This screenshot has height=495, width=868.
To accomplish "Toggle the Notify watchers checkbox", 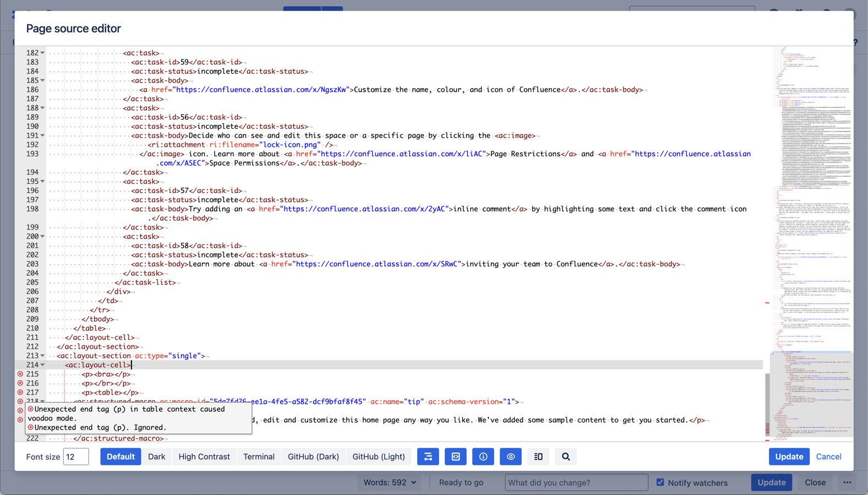I will point(660,482).
